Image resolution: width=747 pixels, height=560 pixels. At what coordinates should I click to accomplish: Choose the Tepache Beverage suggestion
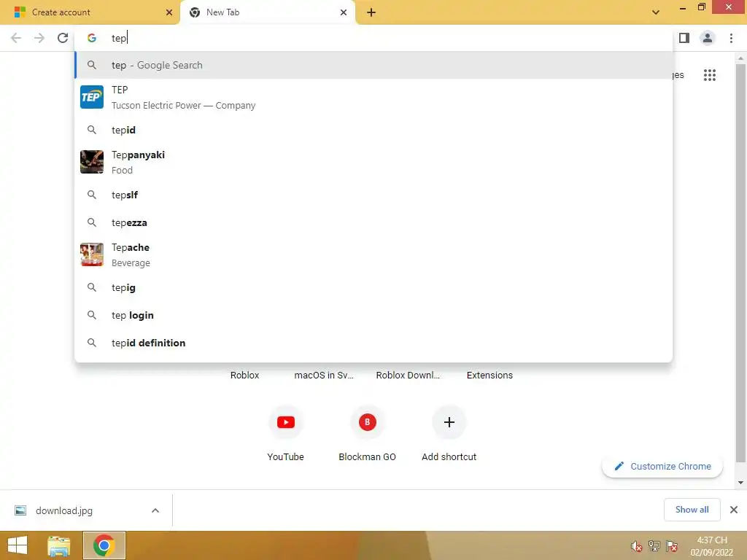pyautogui.click(x=373, y=254)
